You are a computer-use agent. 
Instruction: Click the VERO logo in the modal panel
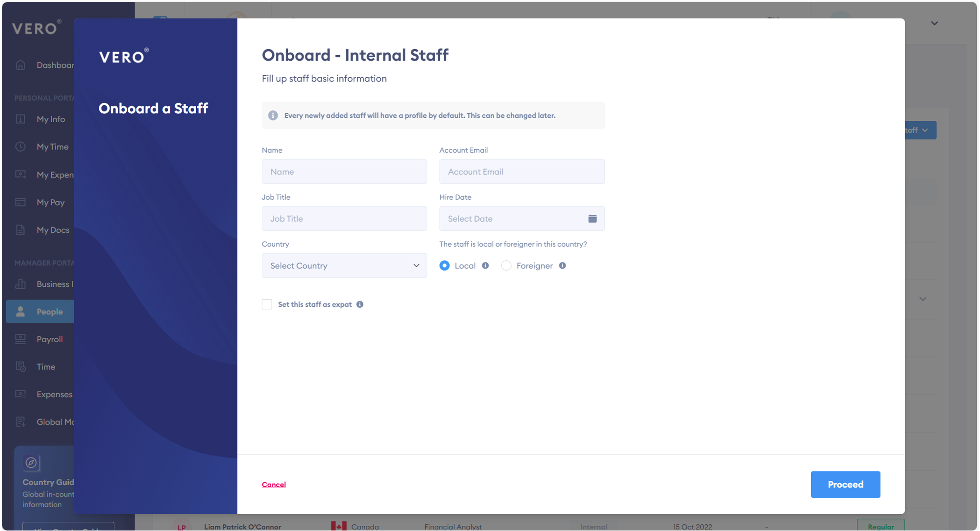tap(124, 56)
